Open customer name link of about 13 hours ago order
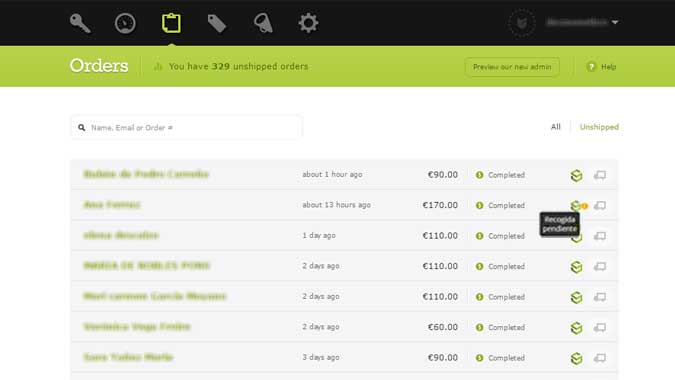 tap(112, 204)
